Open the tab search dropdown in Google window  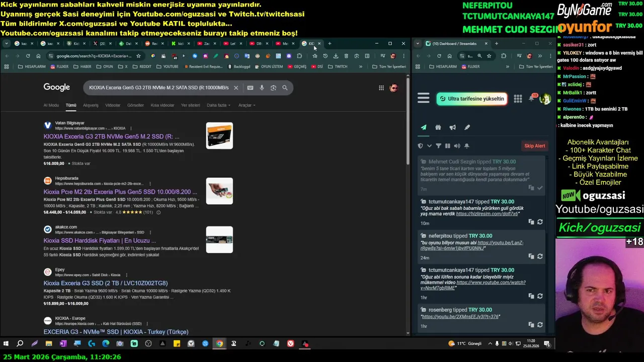coord(6,44)
